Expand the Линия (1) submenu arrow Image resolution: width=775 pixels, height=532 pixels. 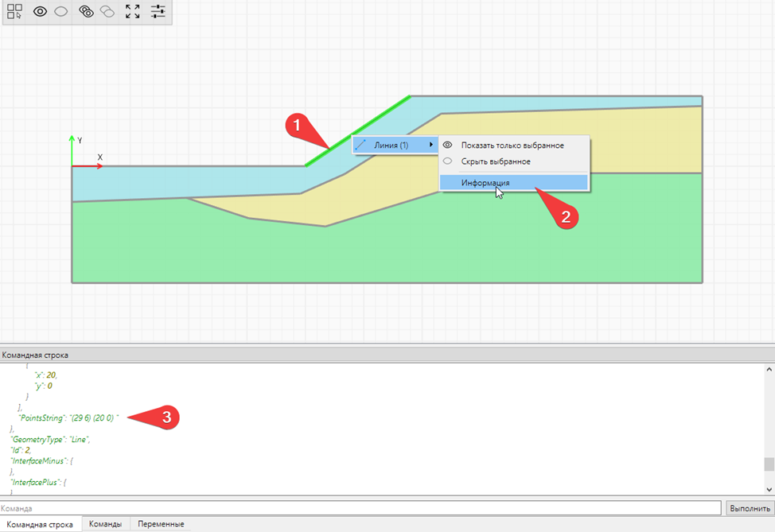click(x=431, y=145)
